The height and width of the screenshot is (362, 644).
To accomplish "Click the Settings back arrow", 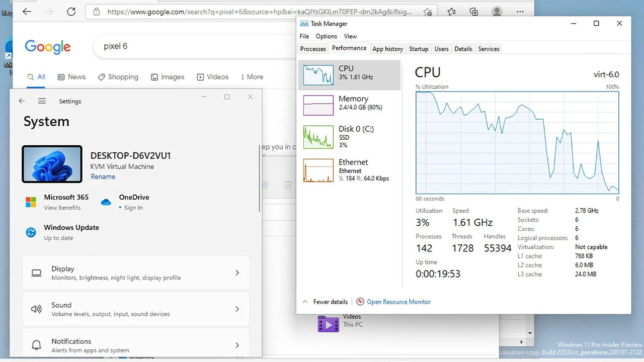I will tap(22, 101).
